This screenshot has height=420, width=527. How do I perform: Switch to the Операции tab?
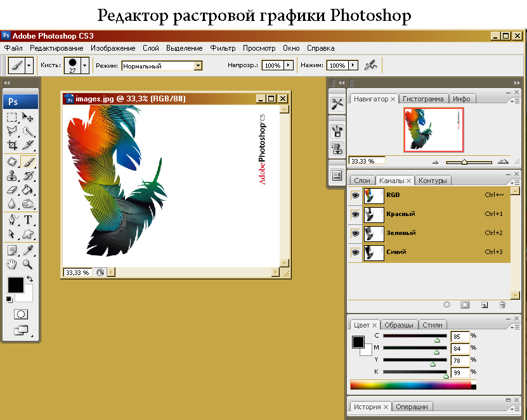click(x=412, y=407)
